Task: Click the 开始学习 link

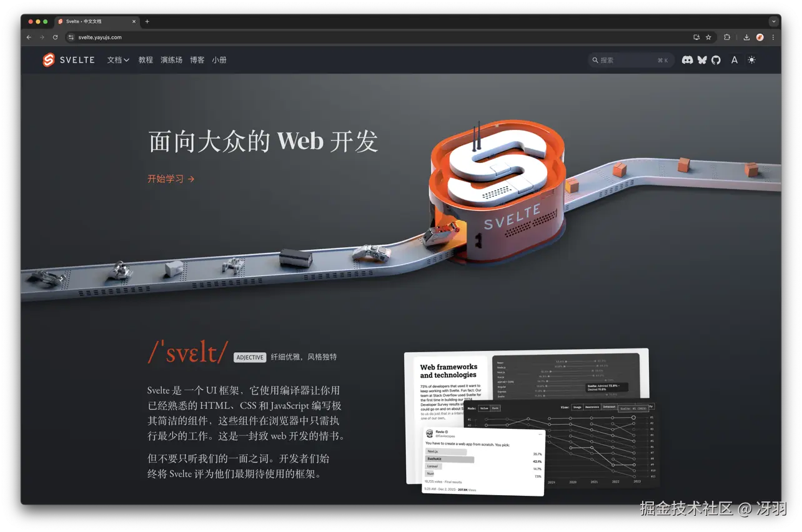Action: pyautogui.click(x=166, y=178)
